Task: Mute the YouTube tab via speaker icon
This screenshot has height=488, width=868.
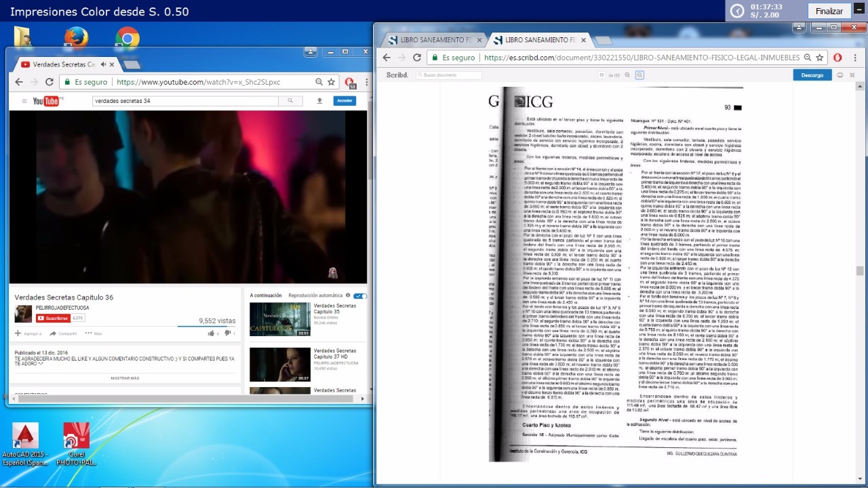Action: [104, 64]
